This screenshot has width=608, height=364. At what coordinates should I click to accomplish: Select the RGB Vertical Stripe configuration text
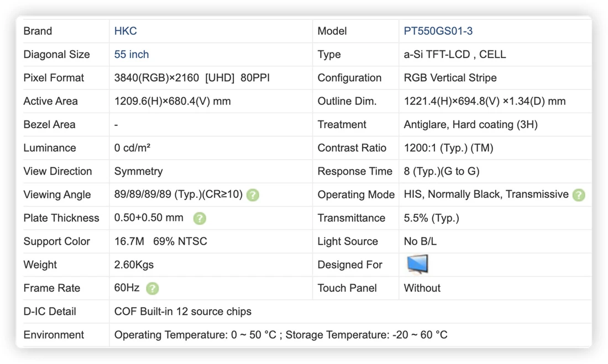click(x=450, y=77)
